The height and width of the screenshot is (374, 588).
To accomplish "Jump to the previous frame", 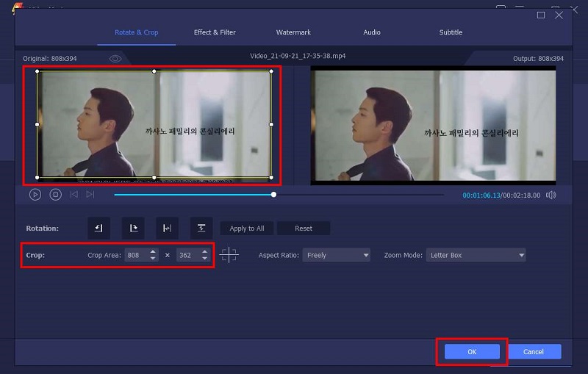I will tap(73, 195).
